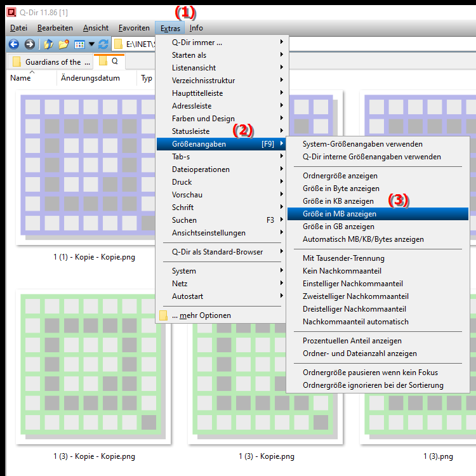This screenshot has height=476, width=476.
Task: Select Größe in Byte anzeigen
Action: [378, 188]
